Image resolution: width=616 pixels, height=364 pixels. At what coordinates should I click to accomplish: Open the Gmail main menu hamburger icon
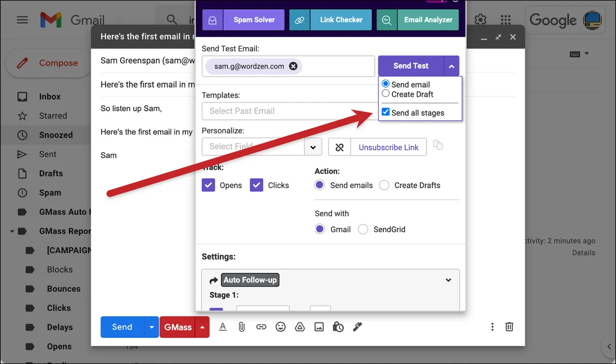[22, 20]
